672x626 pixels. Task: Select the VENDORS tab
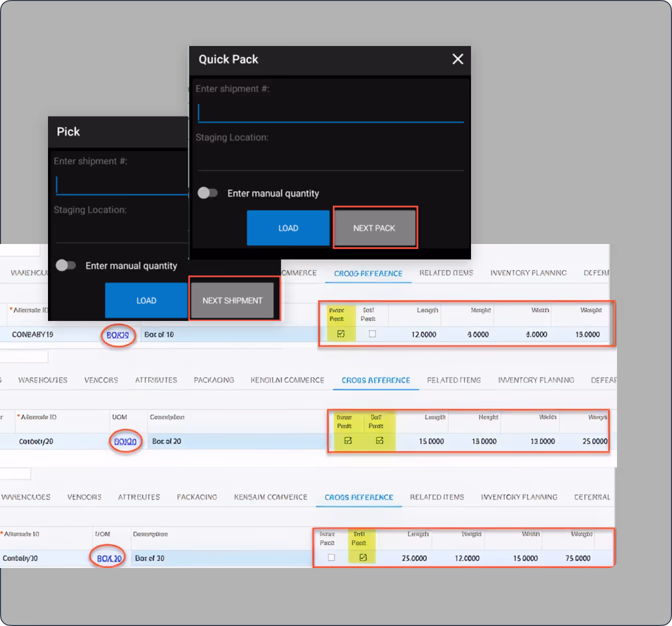pos(101,380)
